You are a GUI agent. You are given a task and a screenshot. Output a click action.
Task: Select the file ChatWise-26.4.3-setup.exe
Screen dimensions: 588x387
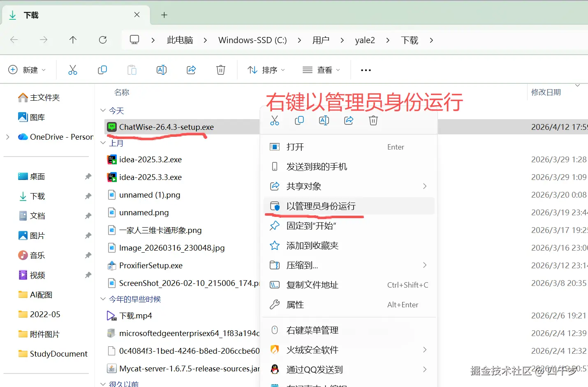[166, 127]
